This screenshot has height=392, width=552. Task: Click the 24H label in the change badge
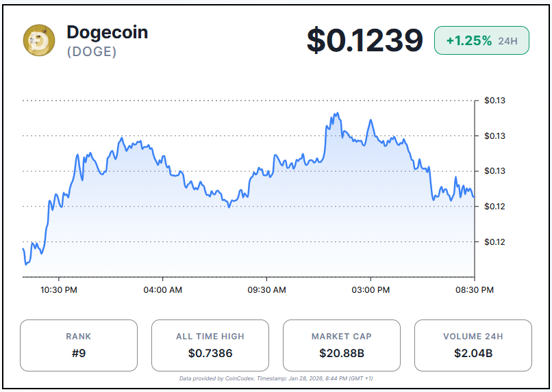(507, 41)
